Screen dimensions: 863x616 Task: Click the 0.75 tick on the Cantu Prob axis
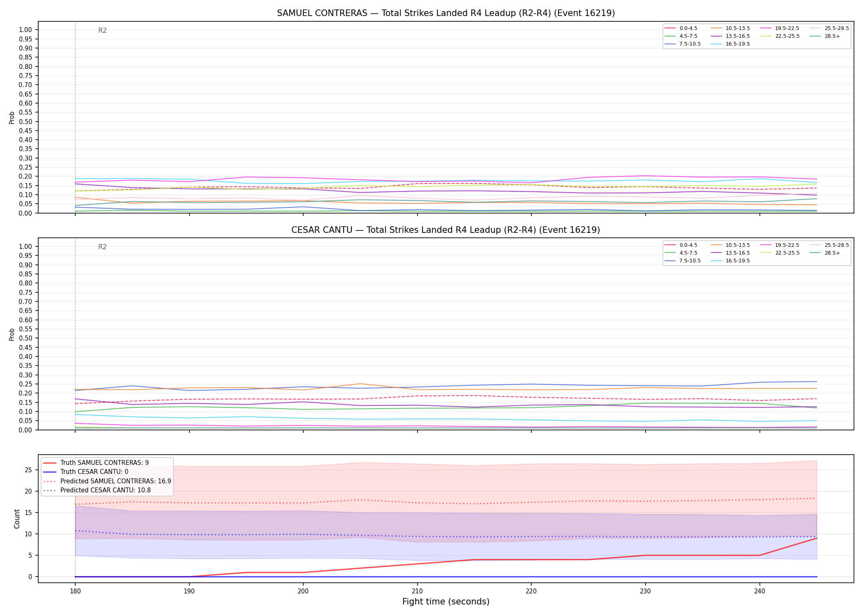point(25,292)
